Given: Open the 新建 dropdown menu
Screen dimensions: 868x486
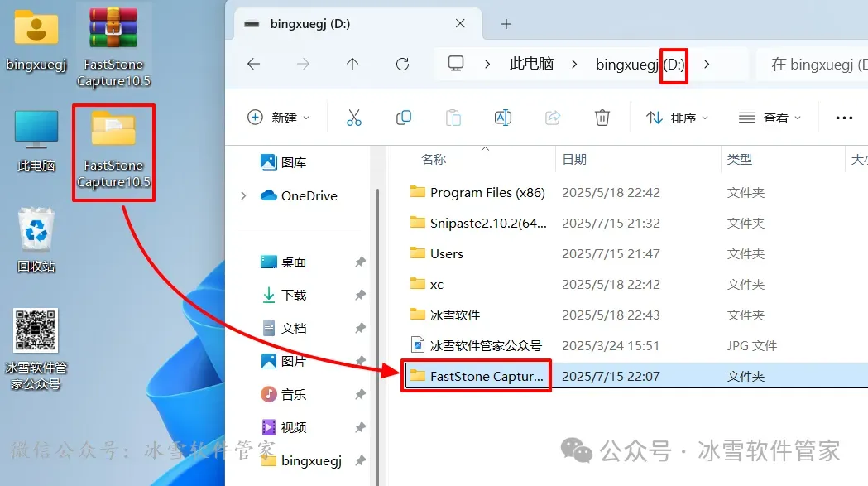Looking at the screenshot, I should tap(279, 118).
